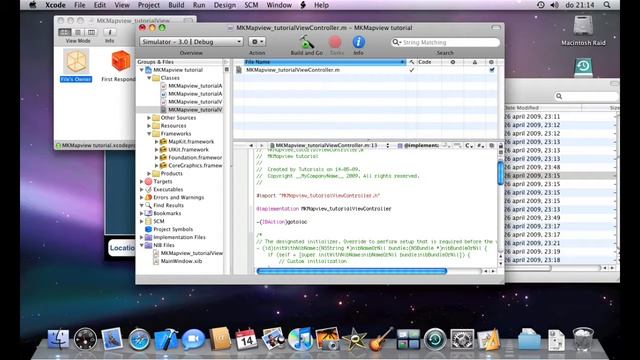Click the volume menu bar icon

coord(554,5)
